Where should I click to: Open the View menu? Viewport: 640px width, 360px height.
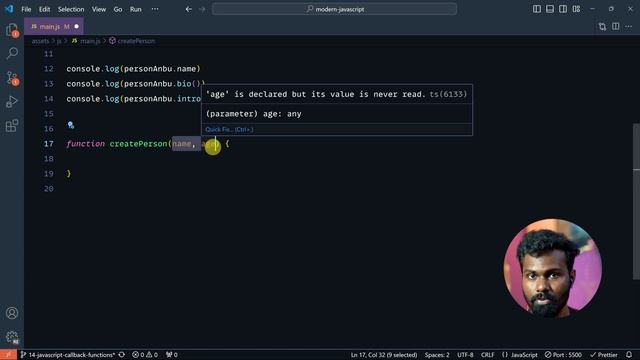coord(98,9)
